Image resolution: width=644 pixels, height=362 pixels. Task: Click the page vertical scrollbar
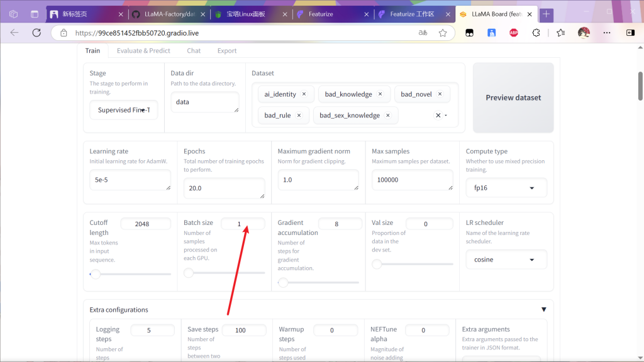pos(640,85)
